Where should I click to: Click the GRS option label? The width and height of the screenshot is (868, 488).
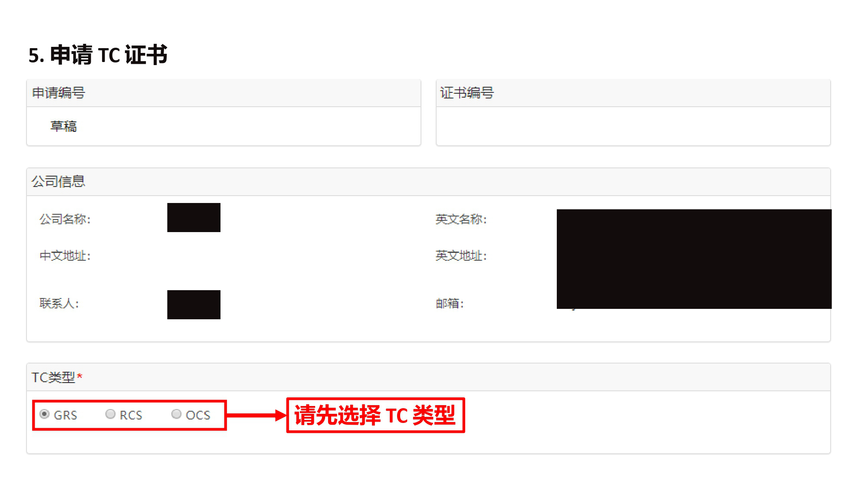click(x=66, y=415)
